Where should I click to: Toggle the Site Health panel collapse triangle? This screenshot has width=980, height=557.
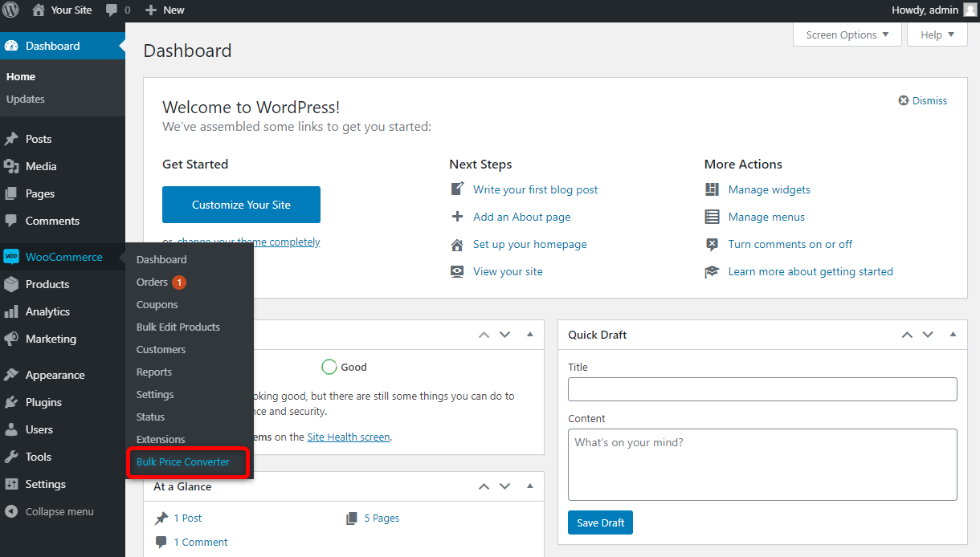pyautogui.click(x=530, y=334)
